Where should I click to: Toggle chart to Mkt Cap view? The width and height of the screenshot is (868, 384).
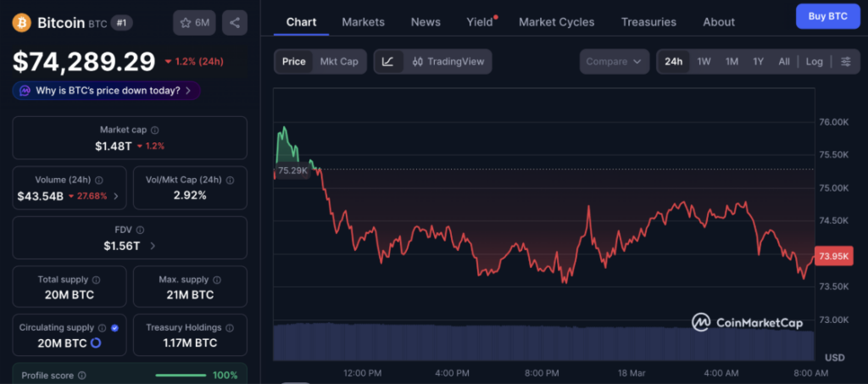(338, 62)
